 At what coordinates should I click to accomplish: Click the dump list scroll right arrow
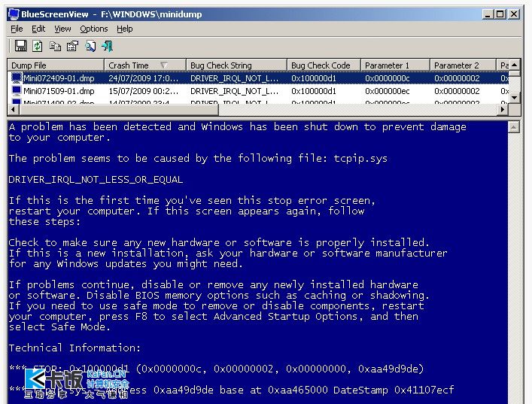coord(503,110)
